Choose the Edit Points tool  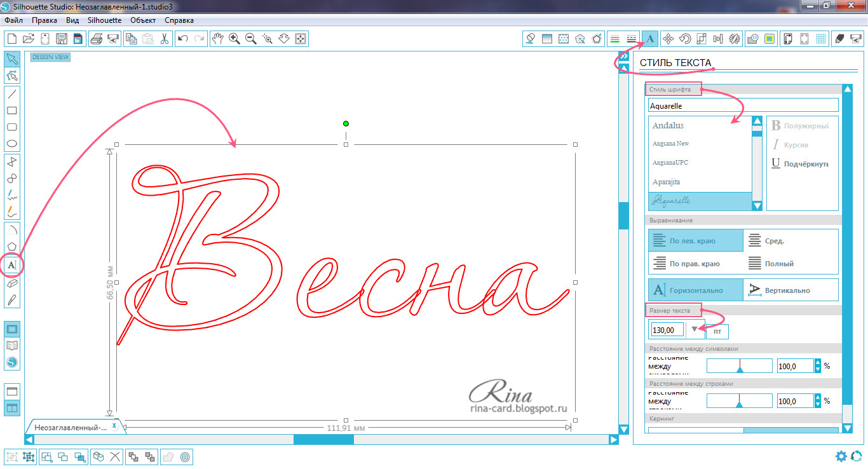tap(12, 76)
